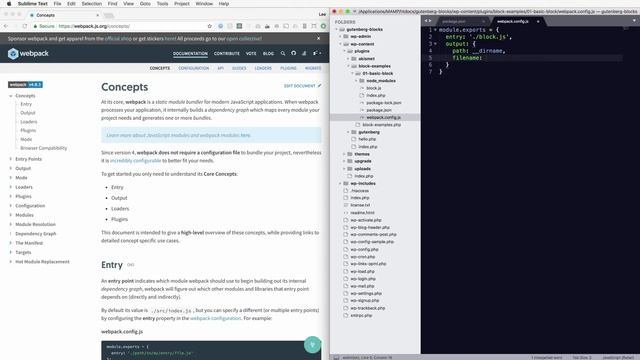This screenshot has width=640, height=360.
Task: Click the round teal floating button
Action: tap(312, 344)
